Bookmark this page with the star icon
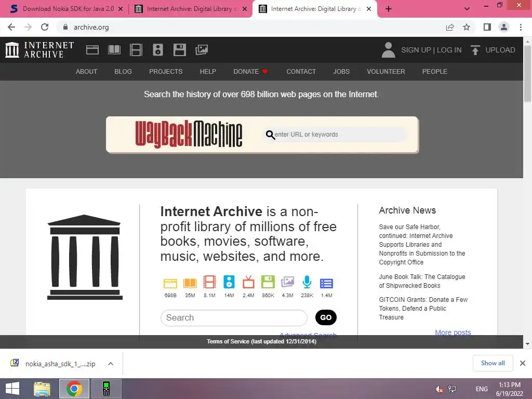The image size is (532, 399). coord(467,27)
